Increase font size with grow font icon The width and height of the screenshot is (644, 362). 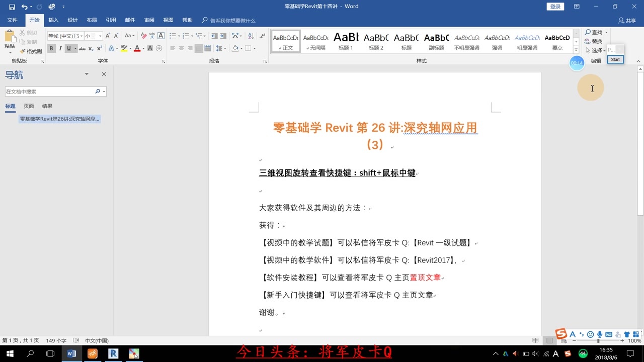coord(108,36)
